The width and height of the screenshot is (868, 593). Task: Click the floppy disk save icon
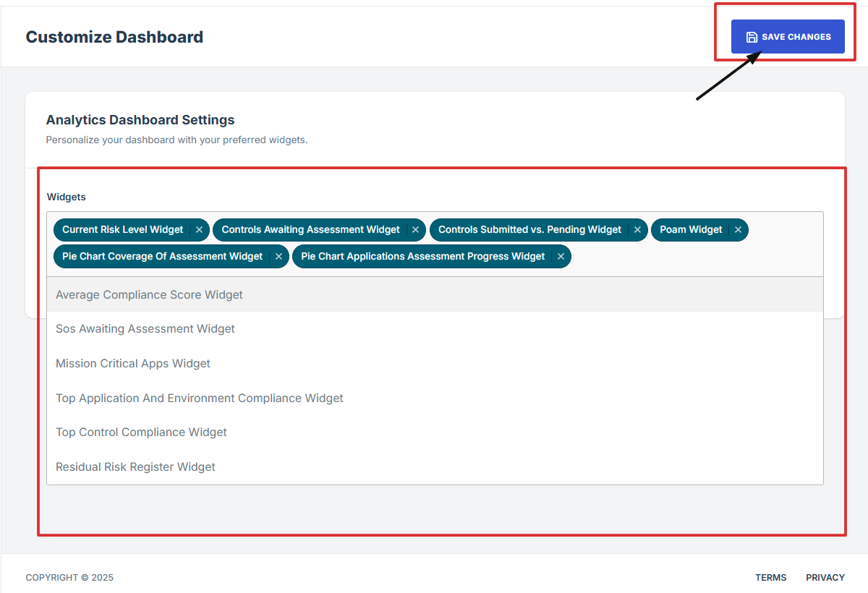(752, 37)
